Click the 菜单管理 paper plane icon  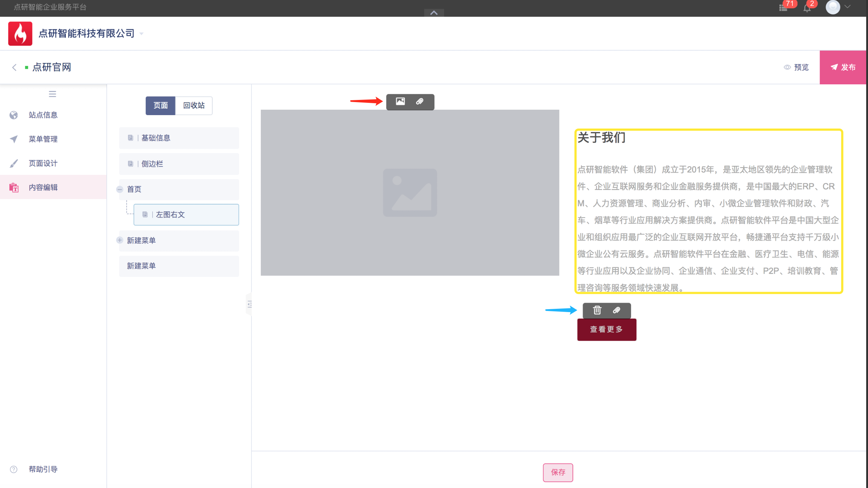pyautogui.click(x=14, y=139)
